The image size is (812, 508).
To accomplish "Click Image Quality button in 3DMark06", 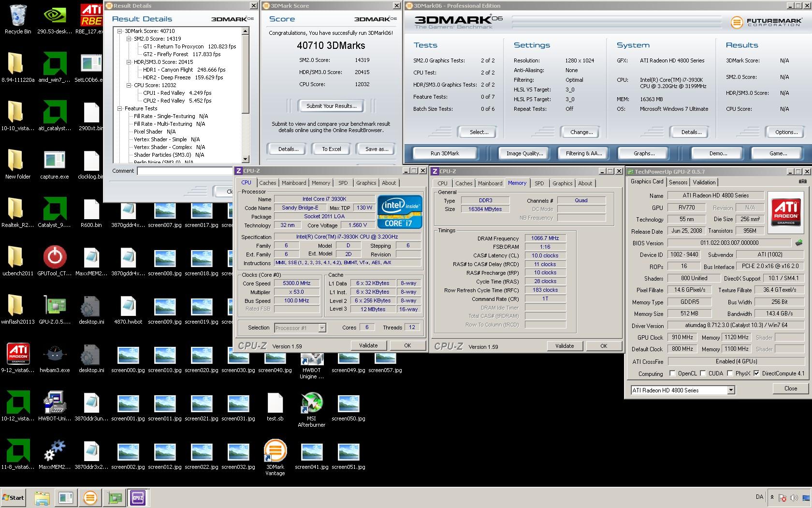I will 525,153.
